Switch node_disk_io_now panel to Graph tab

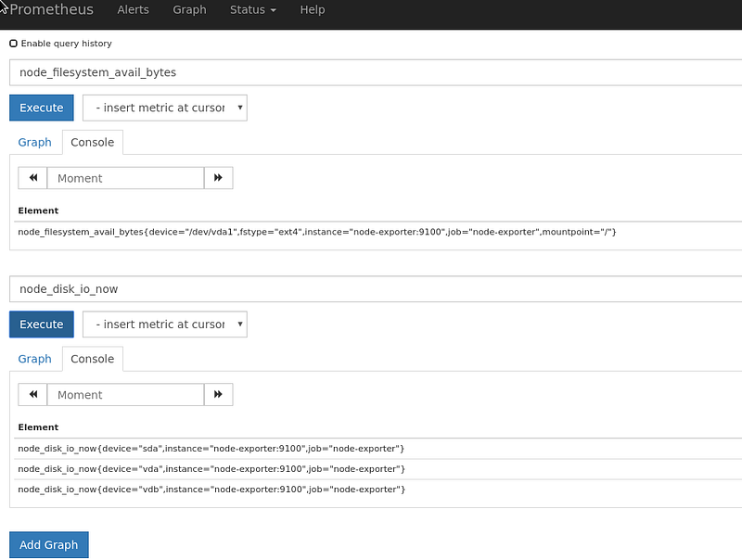coord(34,359)
